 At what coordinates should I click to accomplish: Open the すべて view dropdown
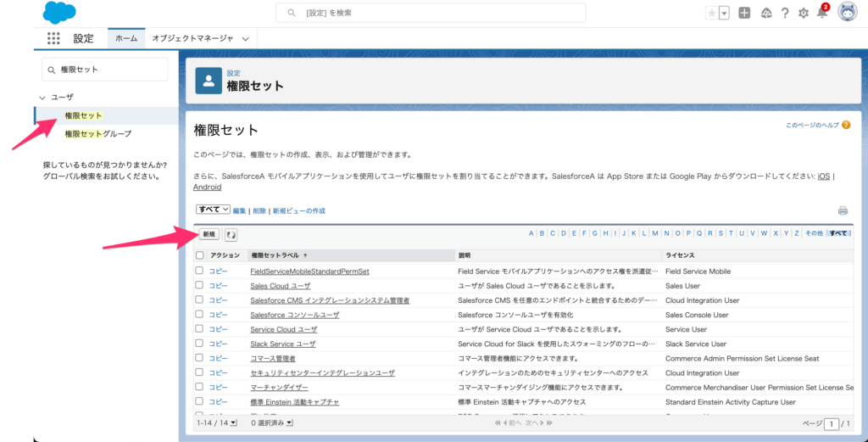(213, 210)
